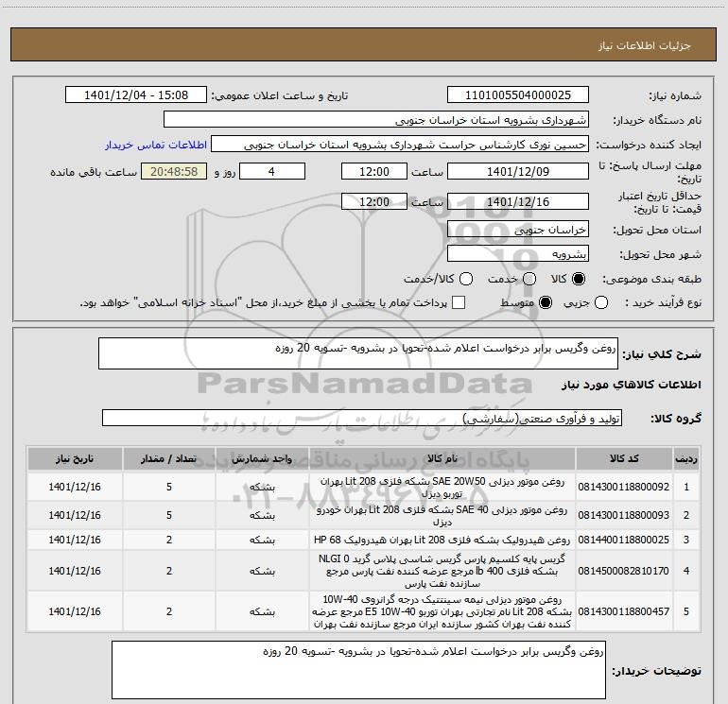Image resolution: width=728 pixels, height=704 pixels.
Task: Click the general need description text area
Action: (358, 353)
